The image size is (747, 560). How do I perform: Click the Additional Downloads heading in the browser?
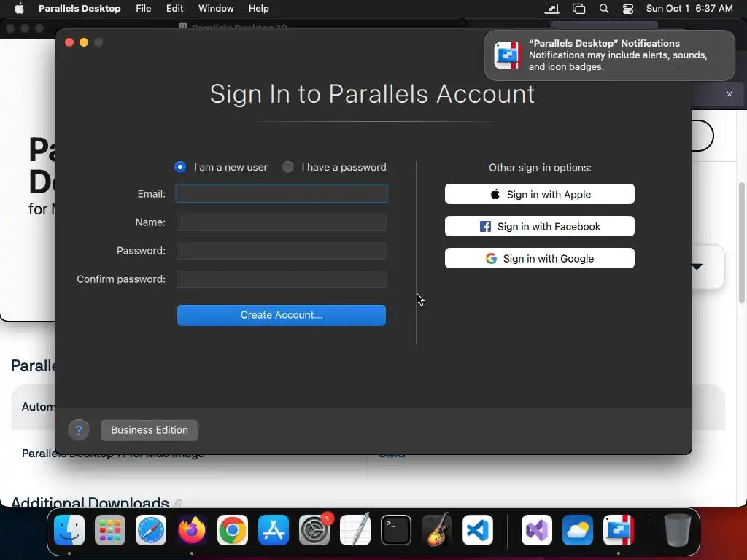pos(90,502)
